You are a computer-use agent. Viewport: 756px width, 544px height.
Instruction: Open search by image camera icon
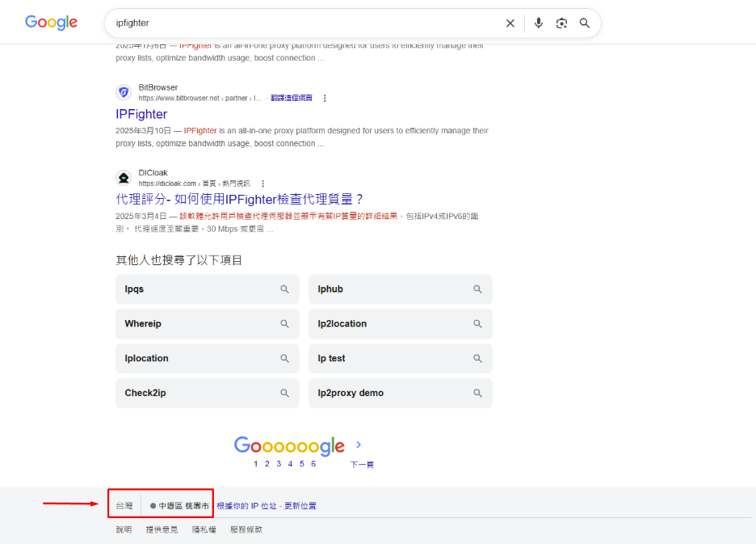(561, 23)
